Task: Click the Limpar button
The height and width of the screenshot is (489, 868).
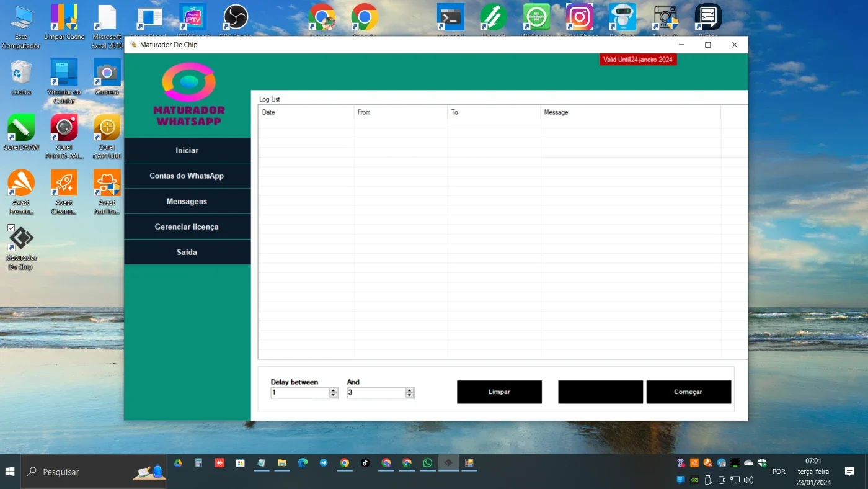Action: click(x=499, y=392)
